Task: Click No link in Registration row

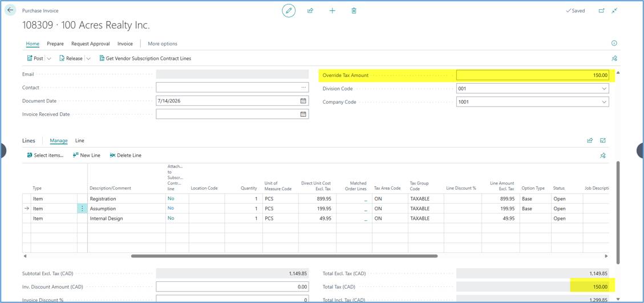Action: (x=171, y=198)
